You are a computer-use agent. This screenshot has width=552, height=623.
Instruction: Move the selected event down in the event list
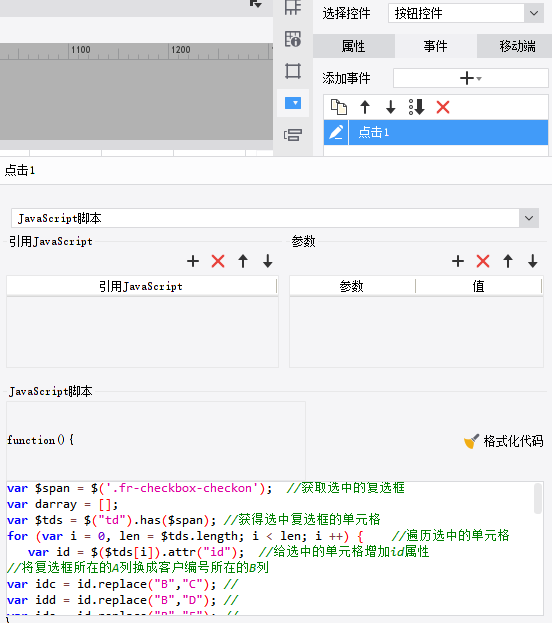click(391, 107)
